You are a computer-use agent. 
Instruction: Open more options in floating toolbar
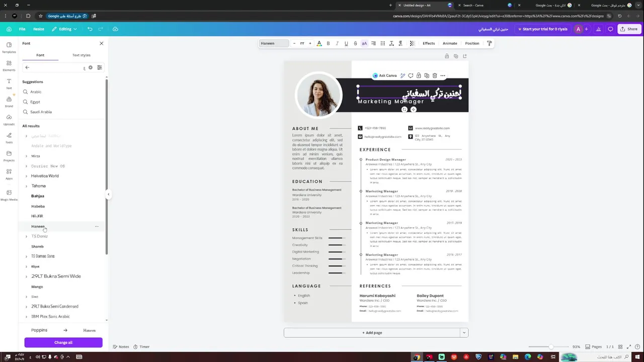click(x=443, y=75)
